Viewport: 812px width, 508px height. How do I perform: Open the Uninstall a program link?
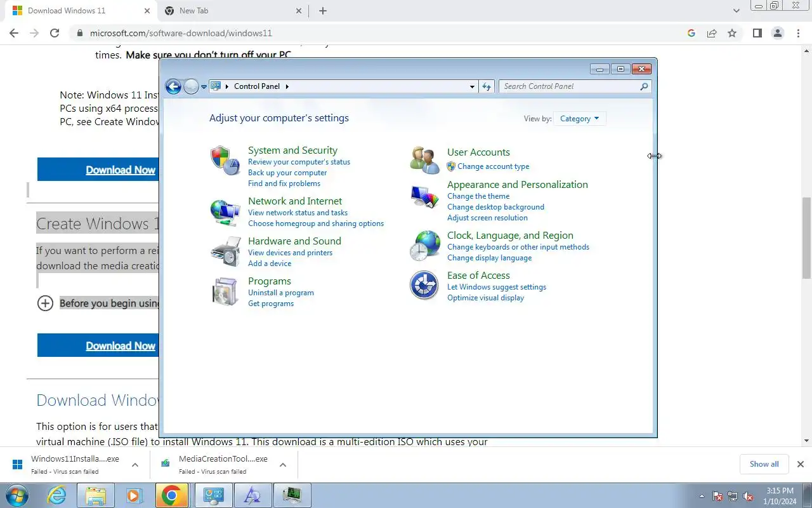281,293
